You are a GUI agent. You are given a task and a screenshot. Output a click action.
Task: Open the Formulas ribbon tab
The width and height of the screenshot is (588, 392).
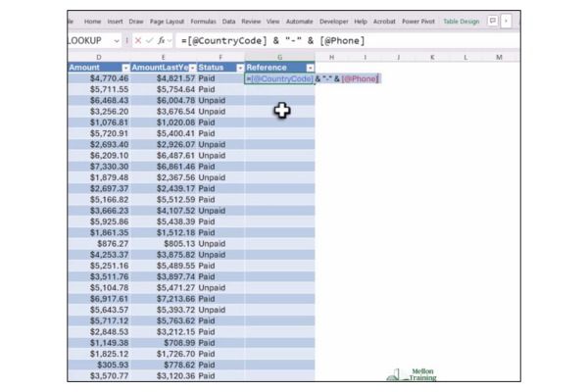point(203,21)
